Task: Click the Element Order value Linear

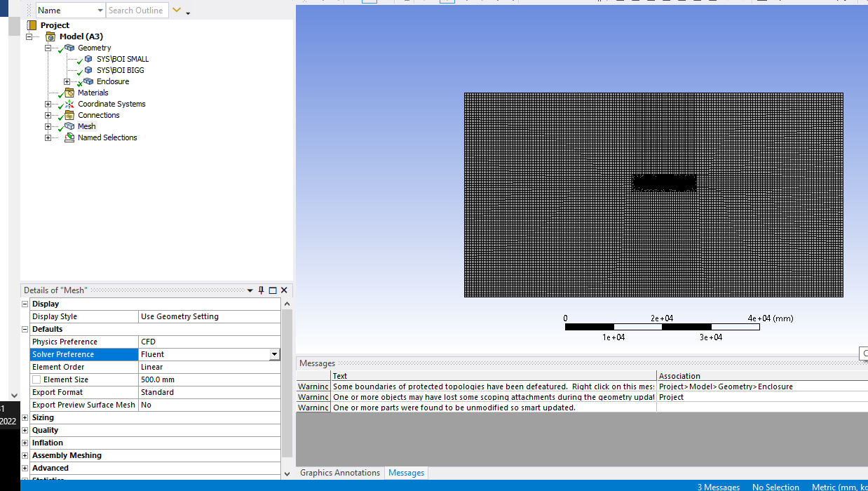Action: point(210,367)
